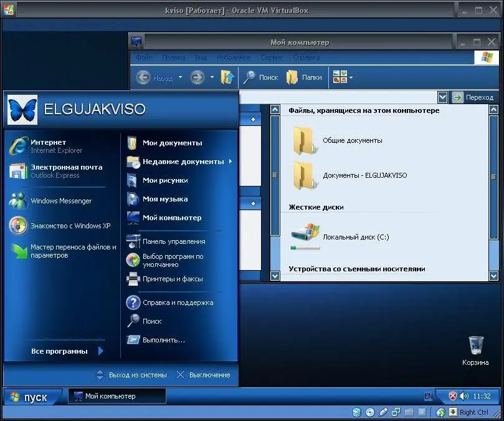Open the Избранное menu
Screen dimensions: 504x421
point(234,57)
